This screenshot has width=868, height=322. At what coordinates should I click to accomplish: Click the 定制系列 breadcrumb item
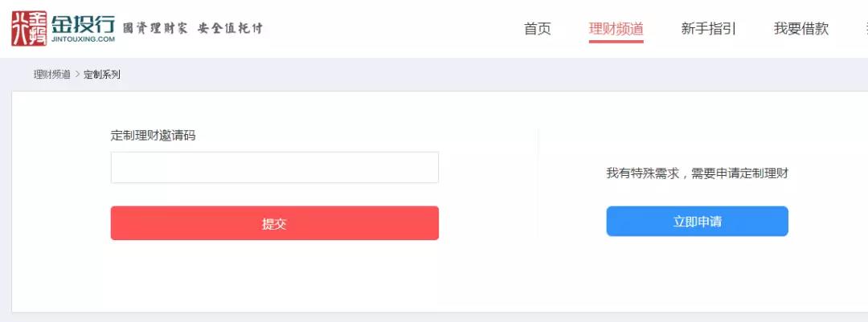(102, 75)
